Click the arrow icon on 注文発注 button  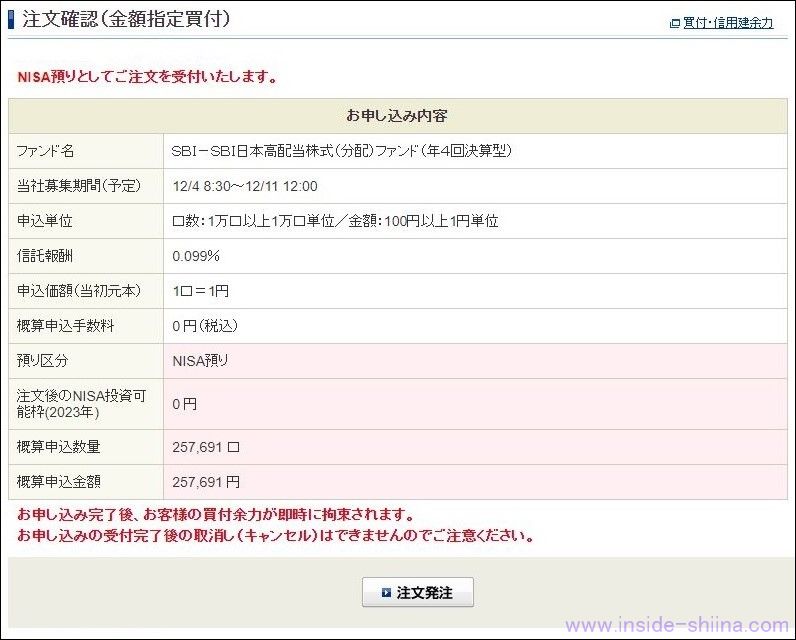386,592
